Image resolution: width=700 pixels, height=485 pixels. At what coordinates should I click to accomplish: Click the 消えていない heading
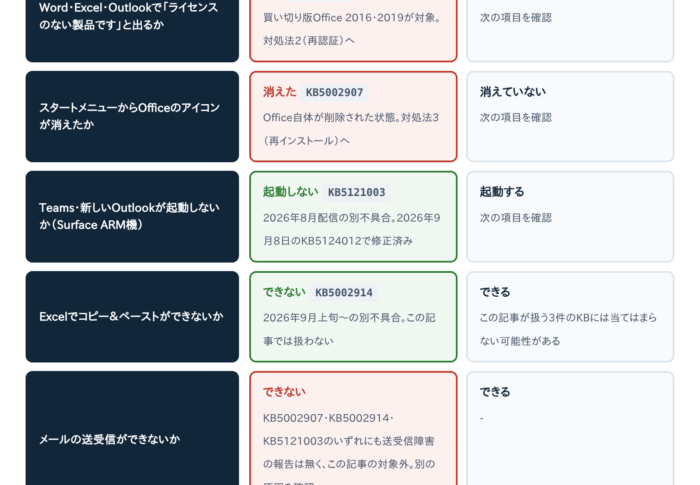pyautogui.click(x=512, y=92)
